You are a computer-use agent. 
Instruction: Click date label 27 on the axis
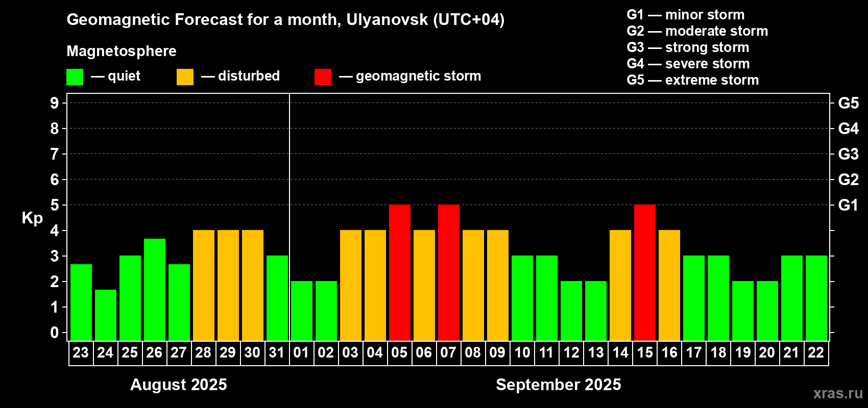tap(179, 352)
